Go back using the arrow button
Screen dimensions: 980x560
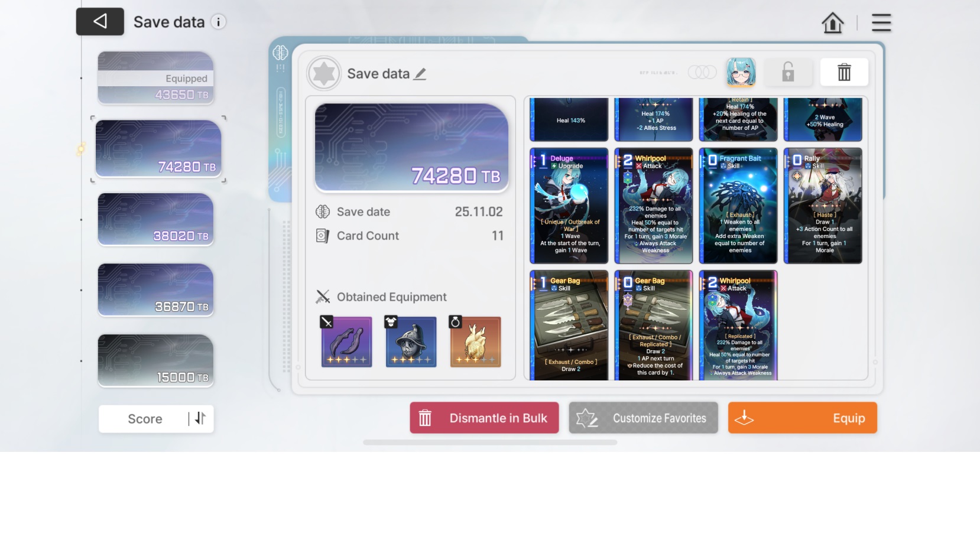(x=100, y=22)
